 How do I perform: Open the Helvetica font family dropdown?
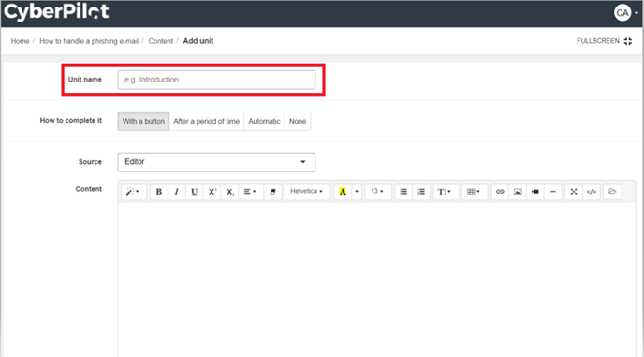pos(307,192)
